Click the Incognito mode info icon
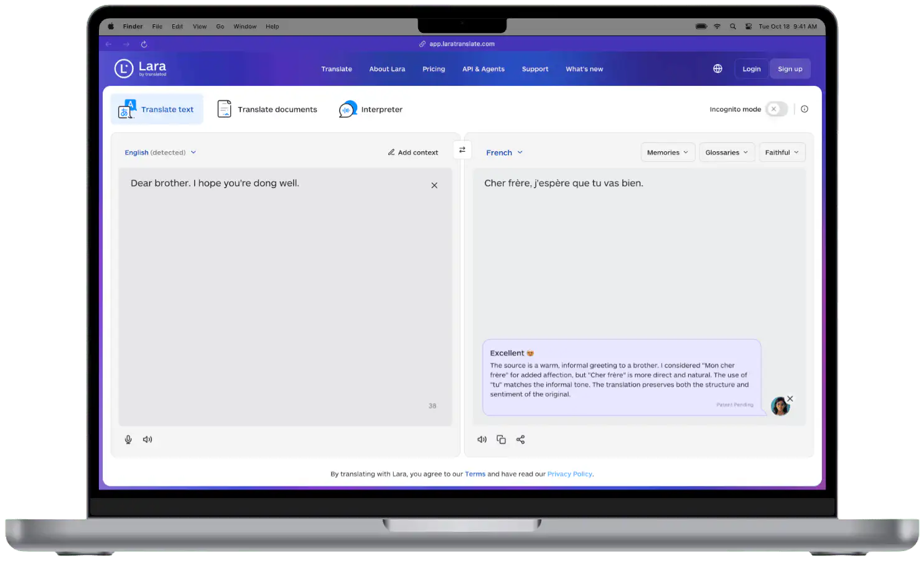 coord(805,109)
